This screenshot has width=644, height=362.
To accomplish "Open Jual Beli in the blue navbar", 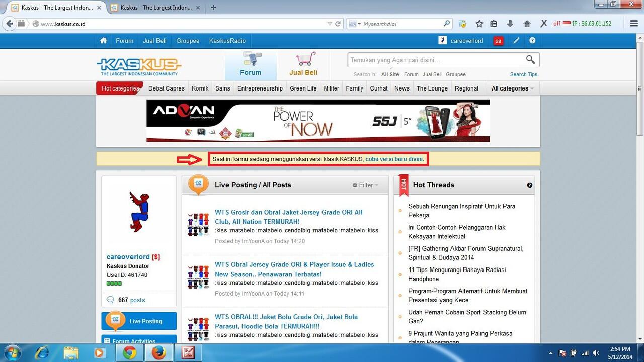I will click(154, 41).
